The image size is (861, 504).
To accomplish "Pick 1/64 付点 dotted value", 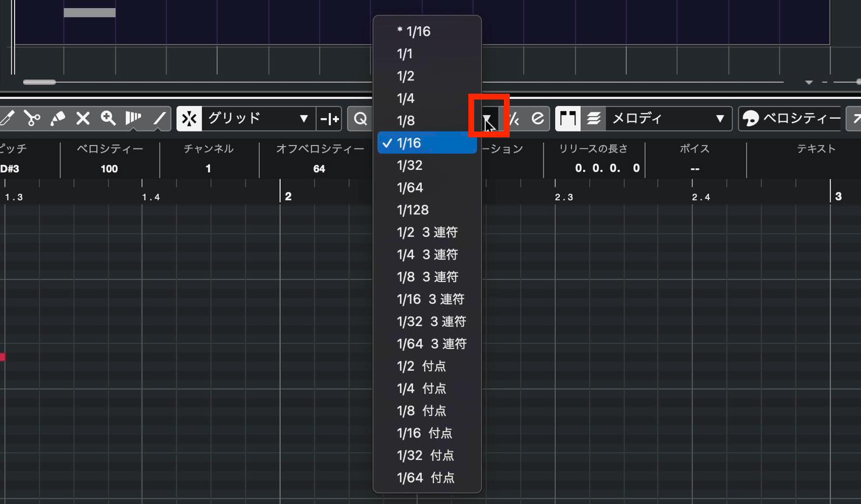I will 427,478.
